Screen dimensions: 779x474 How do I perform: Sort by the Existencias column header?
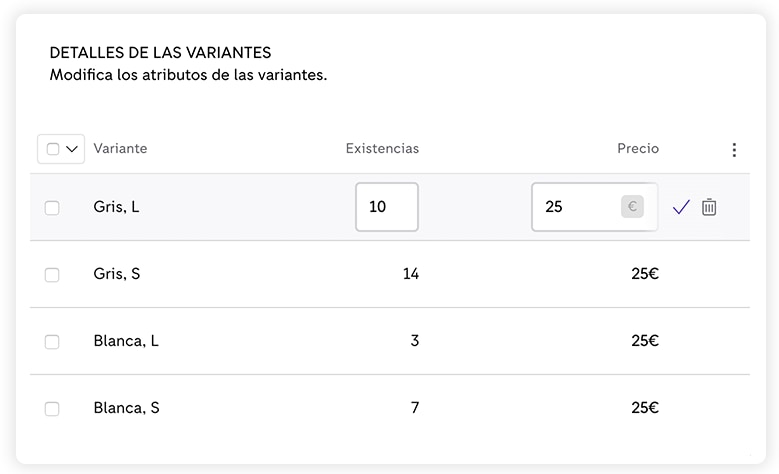pos(382,149)
